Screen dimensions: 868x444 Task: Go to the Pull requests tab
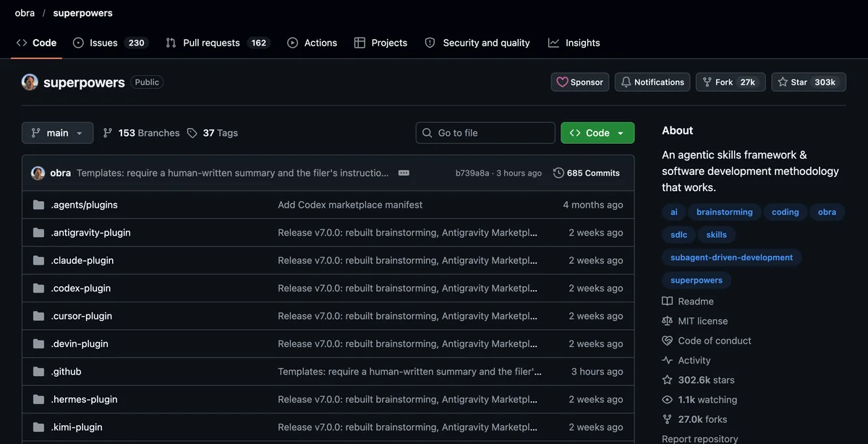(x=217, y=43)
